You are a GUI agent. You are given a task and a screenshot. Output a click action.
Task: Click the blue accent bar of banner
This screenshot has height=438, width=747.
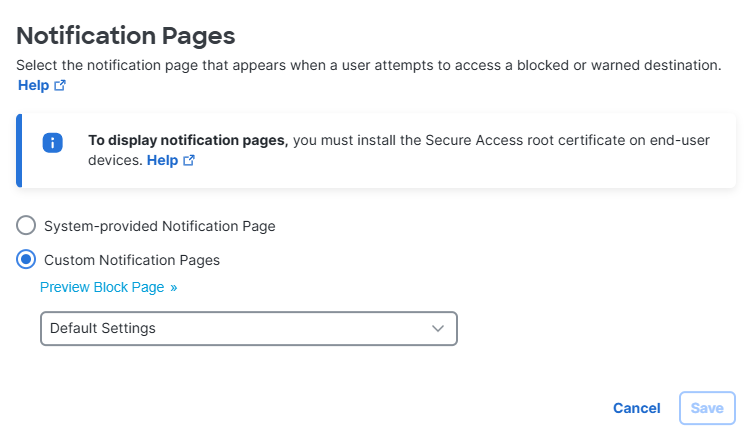point(19,151)
